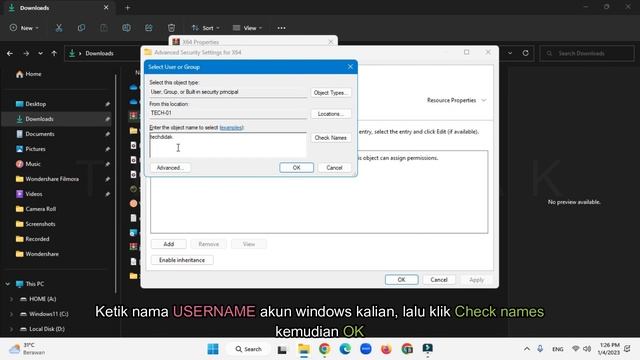Open address bar history dropdown
640x360 pixels.
(x=510, y=53)
